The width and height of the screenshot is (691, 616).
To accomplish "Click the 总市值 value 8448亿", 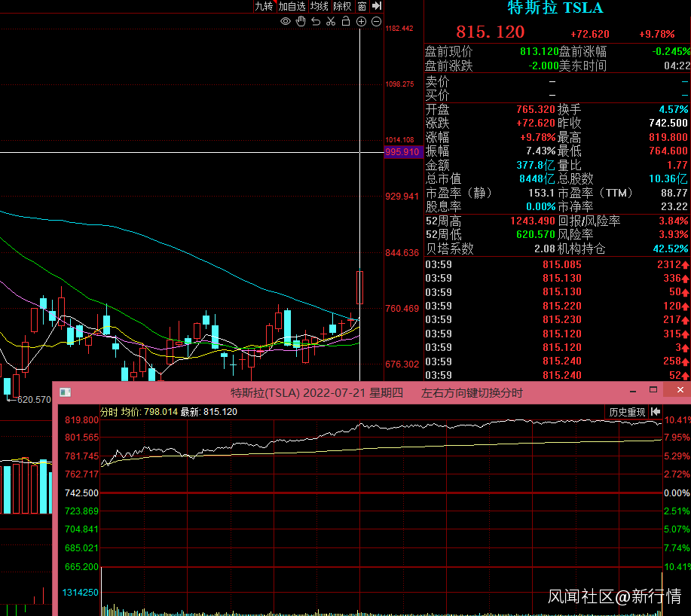I will 537,178.
